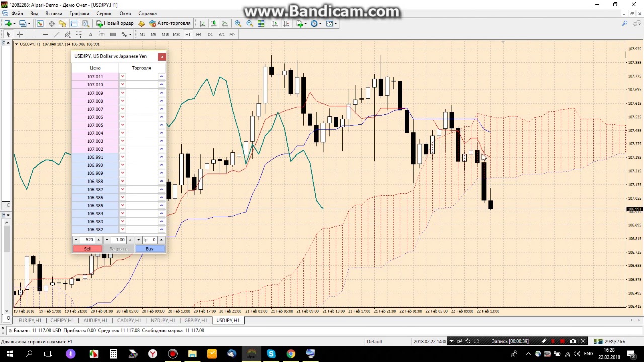This screenshot has width=644, height=362.
Task: Open the Вставка menu
Action: click(x=54, y=13)
